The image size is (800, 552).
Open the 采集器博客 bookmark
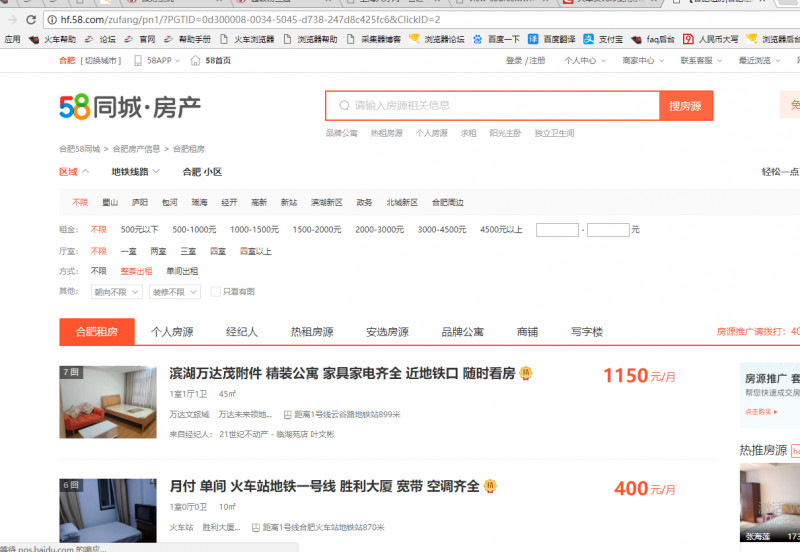pyautogui.click(x=373, y=39)
